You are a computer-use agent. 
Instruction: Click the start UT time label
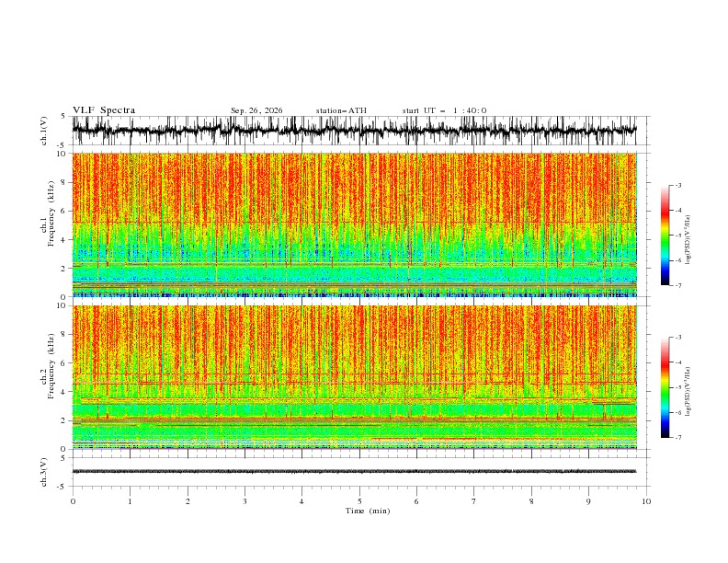[444, 110]
